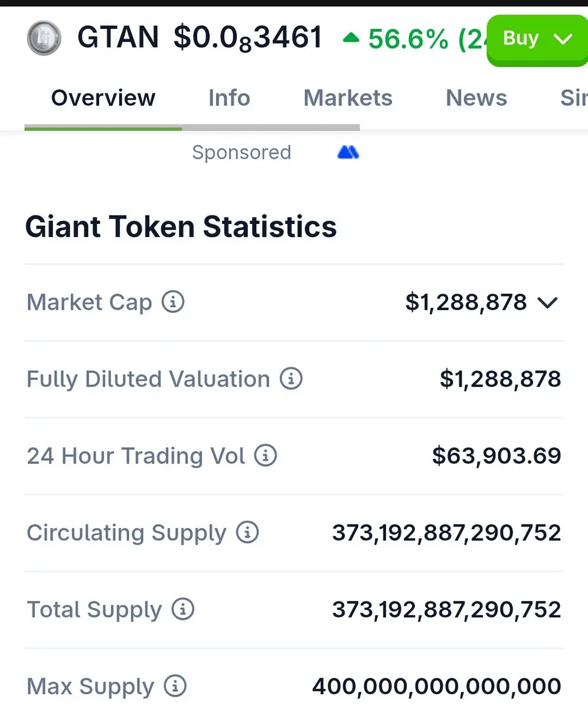Click the blue sponsor logo icon
Screen dimensions: 588x709
pos(348,153)
